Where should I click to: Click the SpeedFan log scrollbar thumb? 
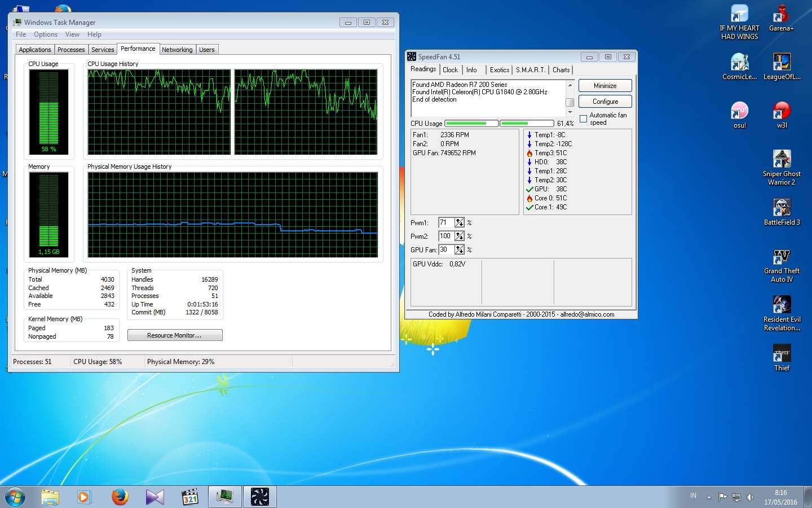[570, 102]
